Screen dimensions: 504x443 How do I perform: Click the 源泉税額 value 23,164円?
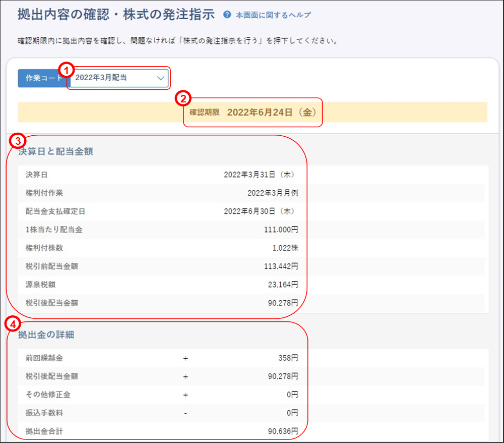(x=283, y=285)
